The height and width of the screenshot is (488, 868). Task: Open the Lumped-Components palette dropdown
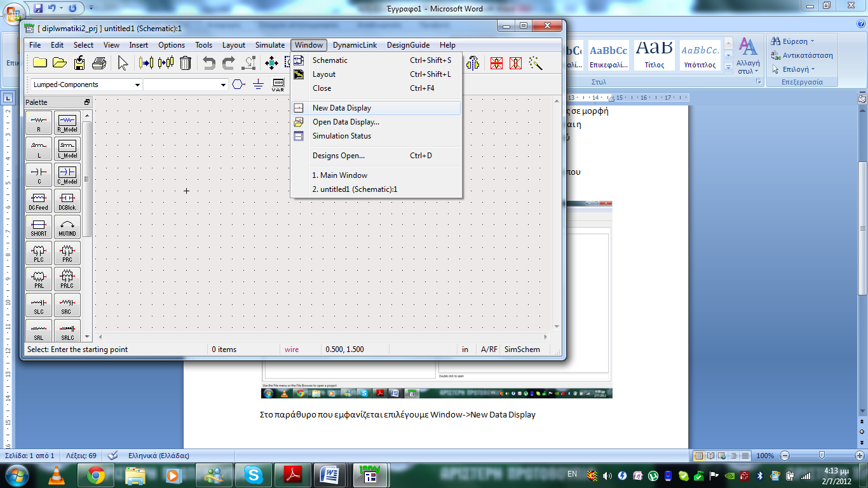[137, 85]
